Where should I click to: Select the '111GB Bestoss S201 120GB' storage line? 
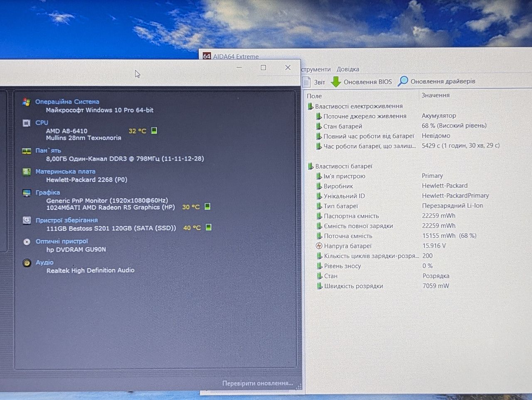(111, 228)
